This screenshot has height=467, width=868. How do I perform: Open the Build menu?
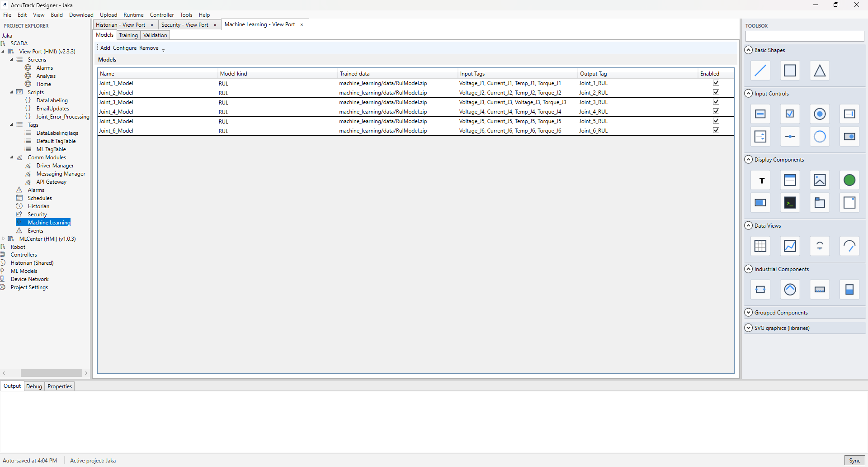tap(57, 15)
